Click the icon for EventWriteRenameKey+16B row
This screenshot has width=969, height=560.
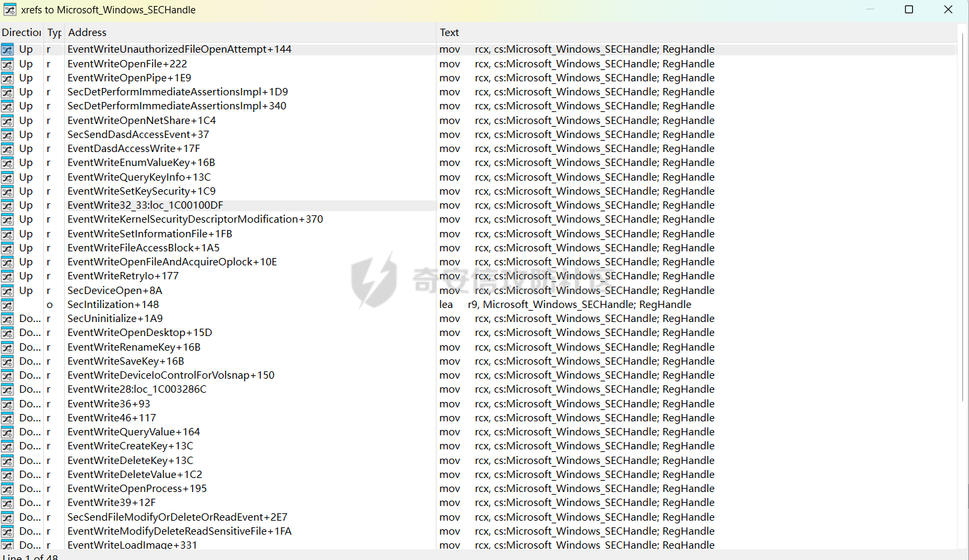[x=7, y=347]
